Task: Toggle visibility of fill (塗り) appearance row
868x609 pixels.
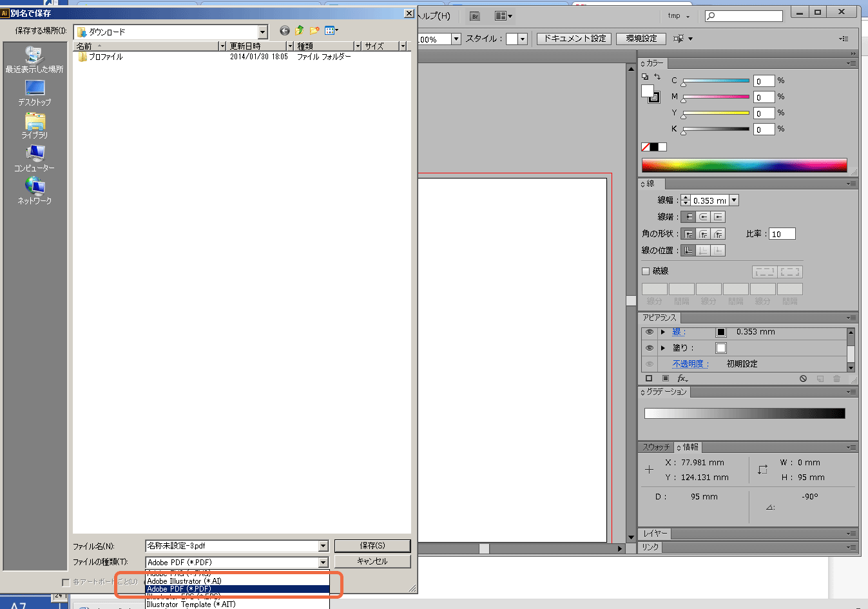Action: pyautogui.click(x=650, y=348)
